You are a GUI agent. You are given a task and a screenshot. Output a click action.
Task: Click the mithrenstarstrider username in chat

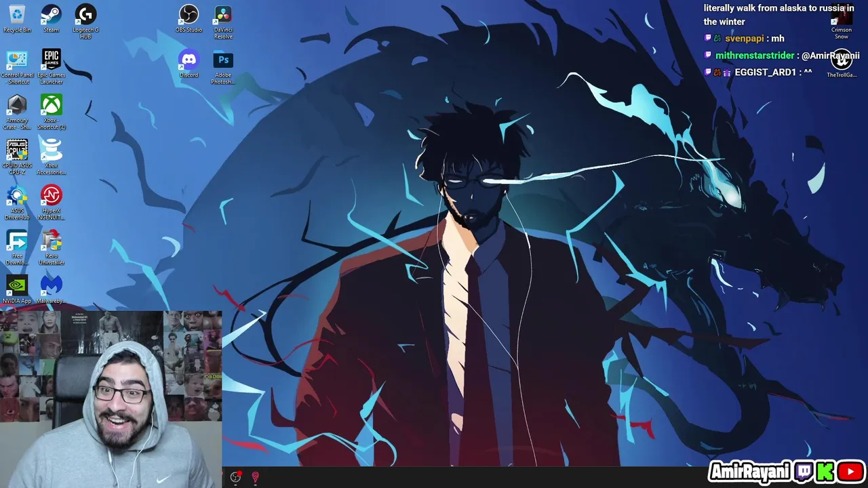755,56
